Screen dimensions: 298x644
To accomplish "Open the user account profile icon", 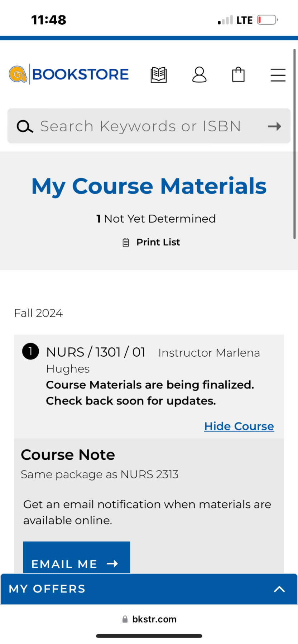I will [x=199, y=75].
